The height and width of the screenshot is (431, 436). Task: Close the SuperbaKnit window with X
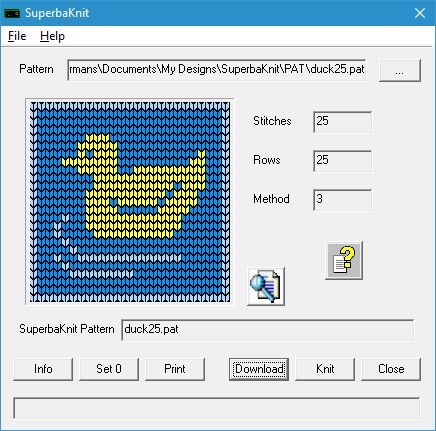pyautogui.click(x=420, y=13)
